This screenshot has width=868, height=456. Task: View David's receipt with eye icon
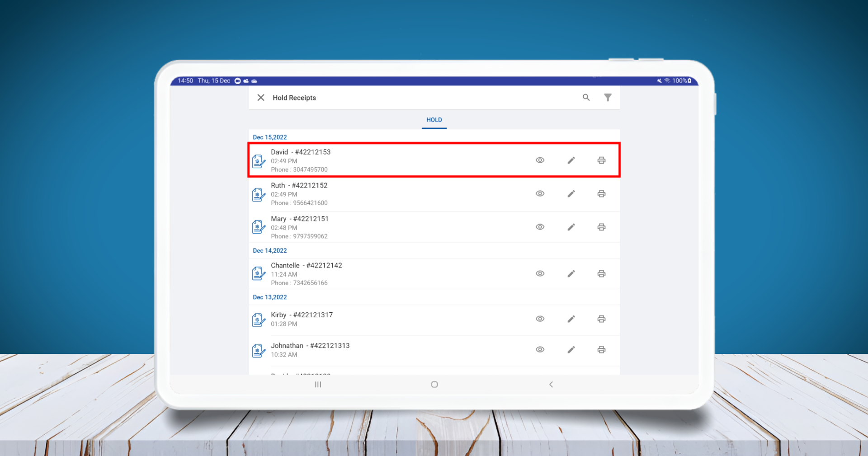pyautogui.click(x=540, y=160)
